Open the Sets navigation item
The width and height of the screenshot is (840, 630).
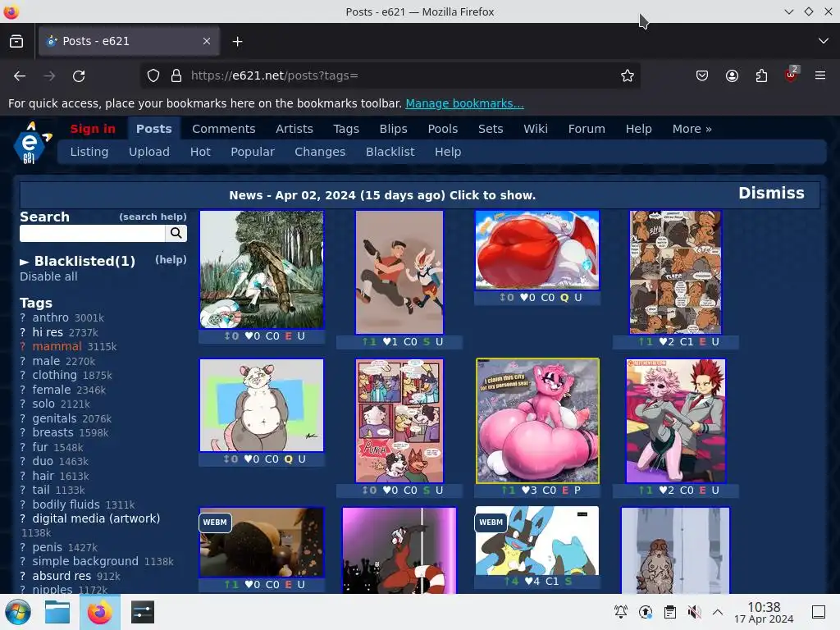[x=491, y=129]
